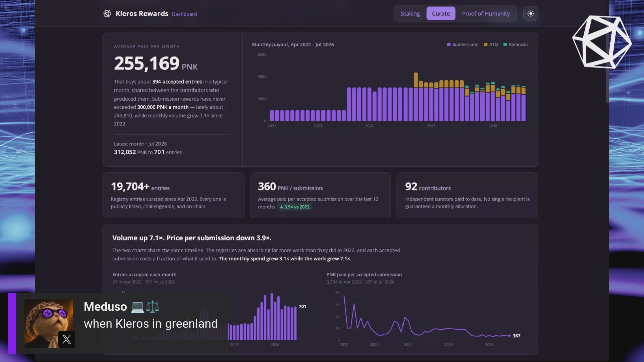This screenshot has width=644, height=362.
Task: Click the 701 label on entries bar chart
Action: [302, 306]
